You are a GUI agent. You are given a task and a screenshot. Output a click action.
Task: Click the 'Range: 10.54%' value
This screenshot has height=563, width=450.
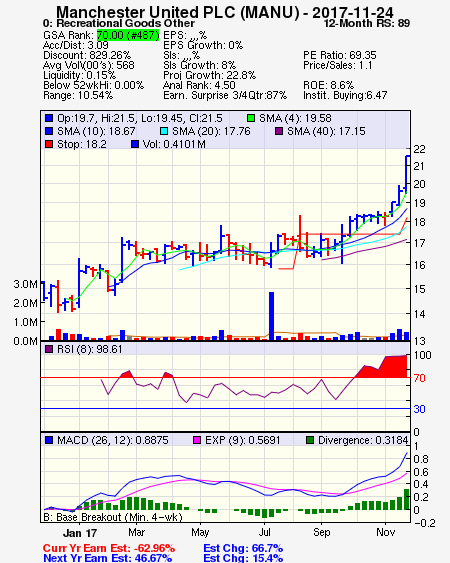(78, 96)
